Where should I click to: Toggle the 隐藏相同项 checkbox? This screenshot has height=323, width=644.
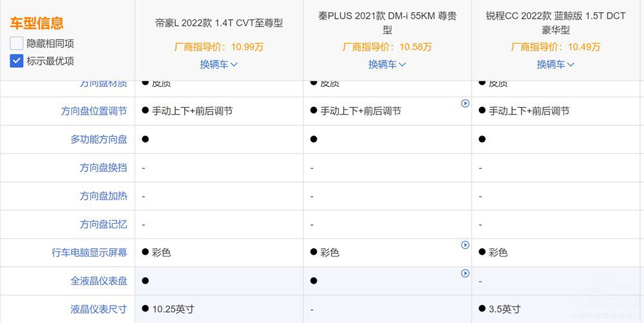17,44
